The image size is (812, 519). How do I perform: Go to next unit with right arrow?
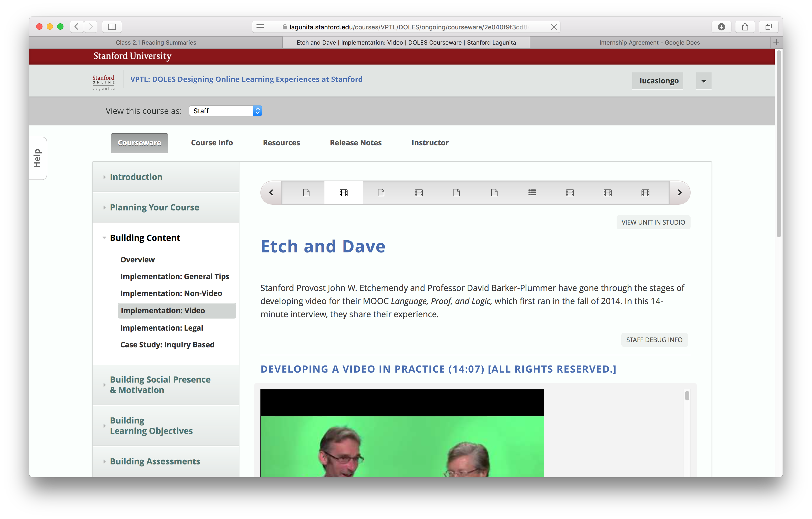point(680,192)
